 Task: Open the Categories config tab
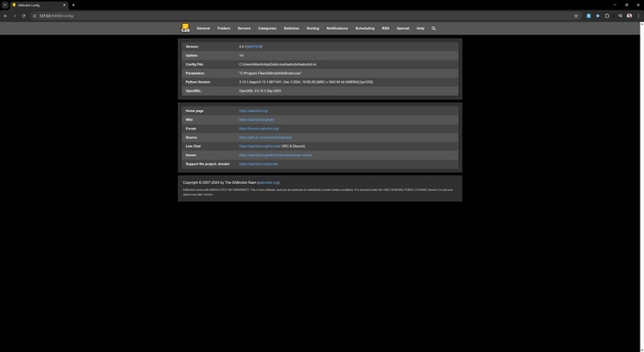point(267,28)
